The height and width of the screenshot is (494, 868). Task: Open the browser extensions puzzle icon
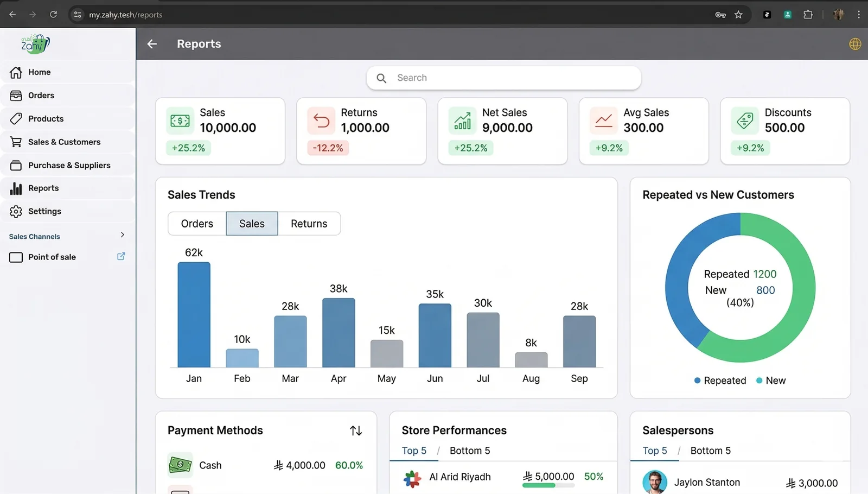coord(808,15)
